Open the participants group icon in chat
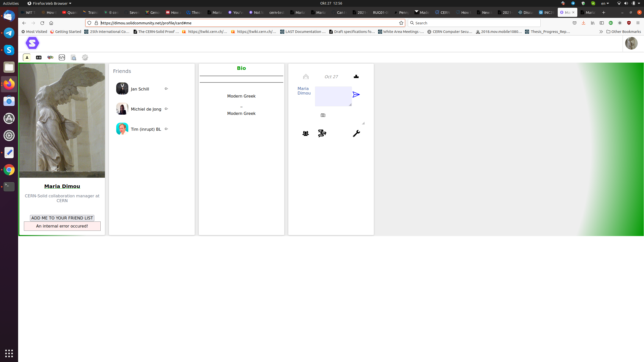Viewport: 644px width, 362px height. coord(306,133)
